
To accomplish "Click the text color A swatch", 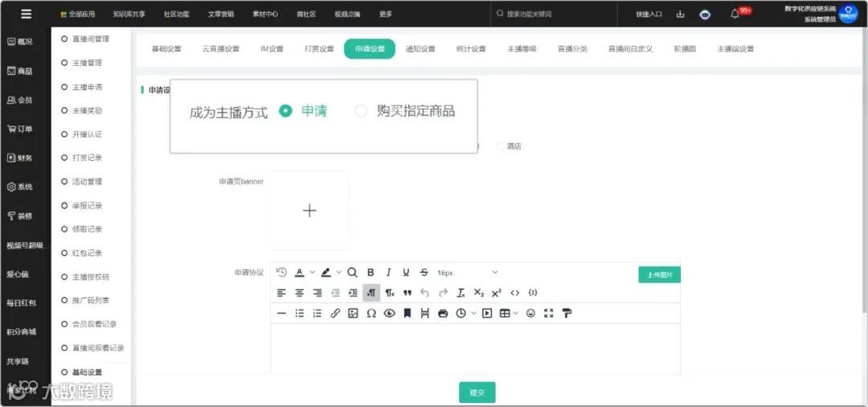I will coord(300,273).
